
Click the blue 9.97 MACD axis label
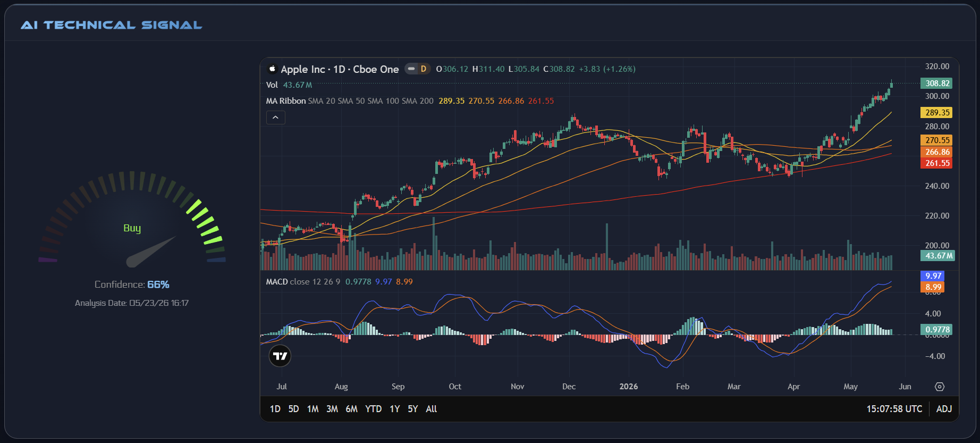933,276
